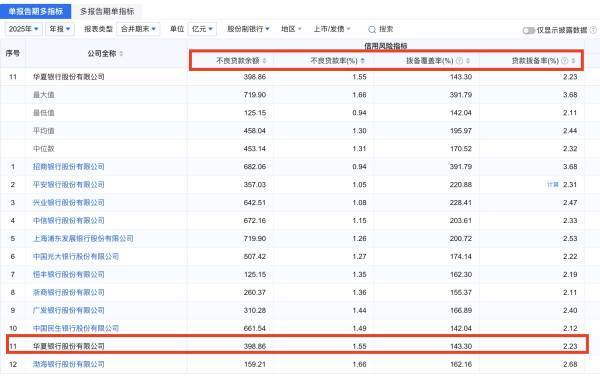Click the 最低值 summary row label
This screenshot has width=600, height=382.
coord(44,113)
